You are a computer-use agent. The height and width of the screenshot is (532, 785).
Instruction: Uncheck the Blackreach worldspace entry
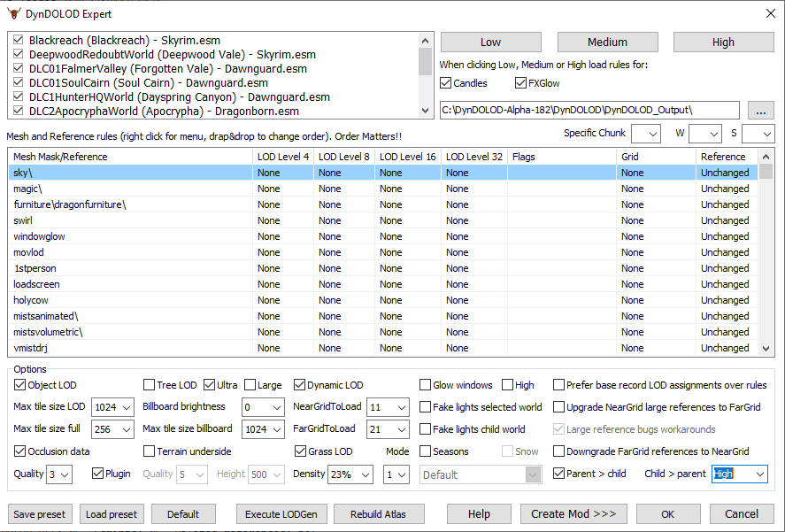[17, 40]
